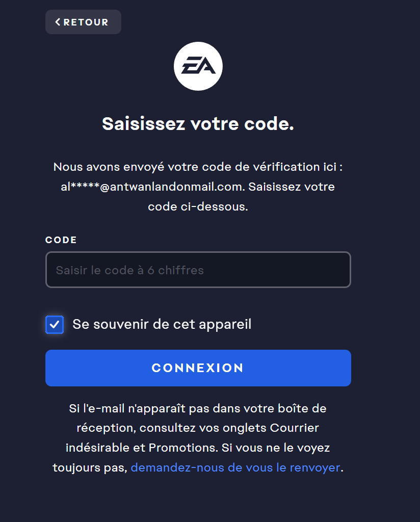
Task: Click the "demandez-nous de vous le renvoyer" link
Action: 235,467
